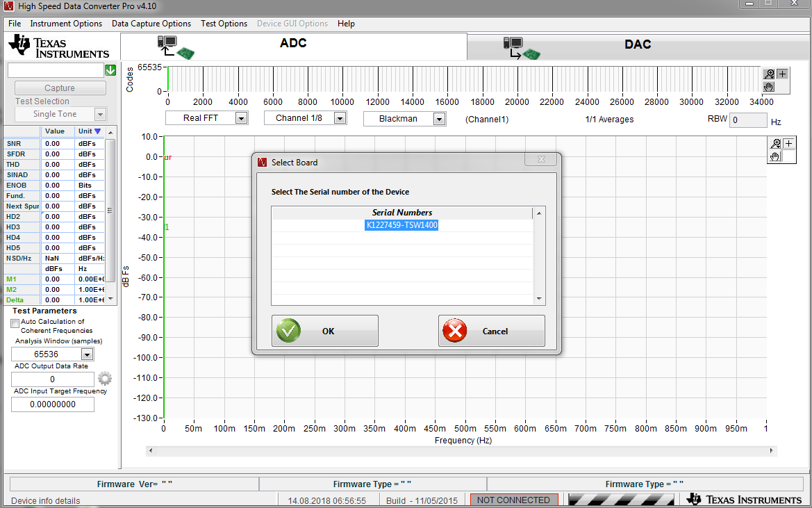Click the empty device name input field

tap(56, 70)
